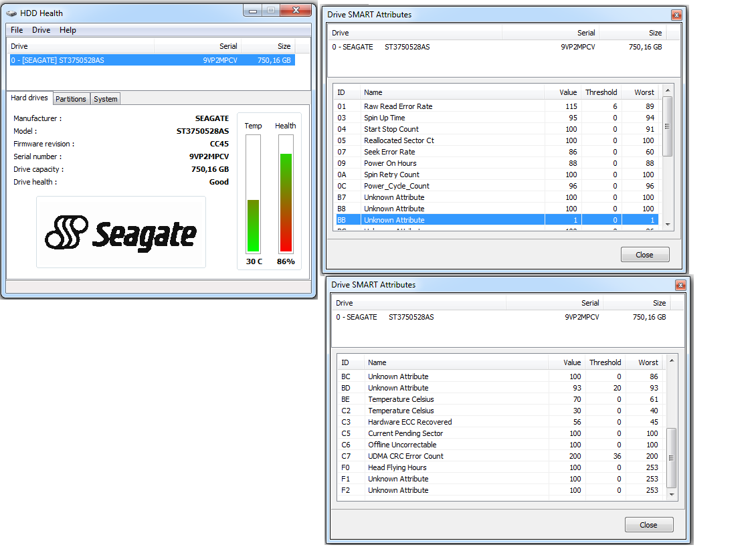Select the BE Temperature Celsius row

pyautogui.click(x=500, y=400)
